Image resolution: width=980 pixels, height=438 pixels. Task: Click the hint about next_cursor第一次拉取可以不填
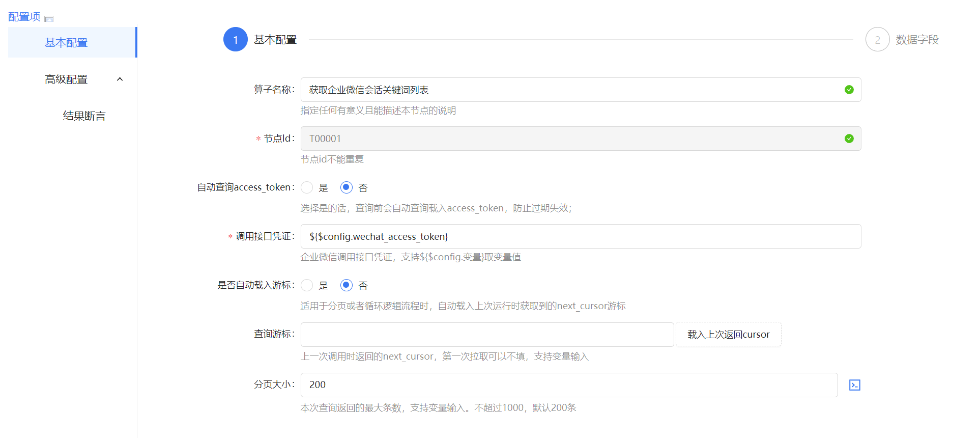[444, 356]
